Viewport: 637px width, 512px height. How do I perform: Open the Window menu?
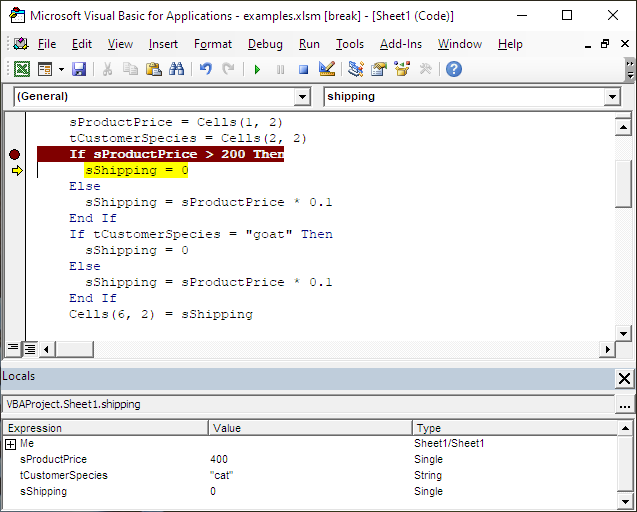460,44
